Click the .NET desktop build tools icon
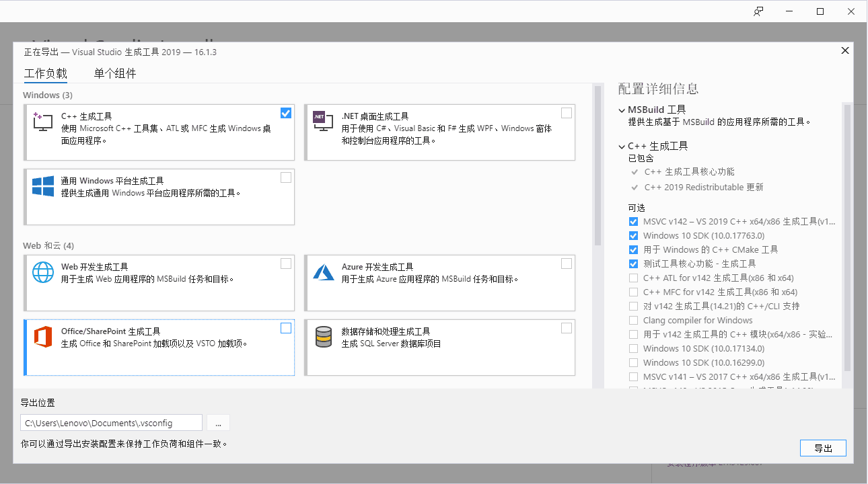The height and width of the screenshot is (484, 868). pos(323,122)
